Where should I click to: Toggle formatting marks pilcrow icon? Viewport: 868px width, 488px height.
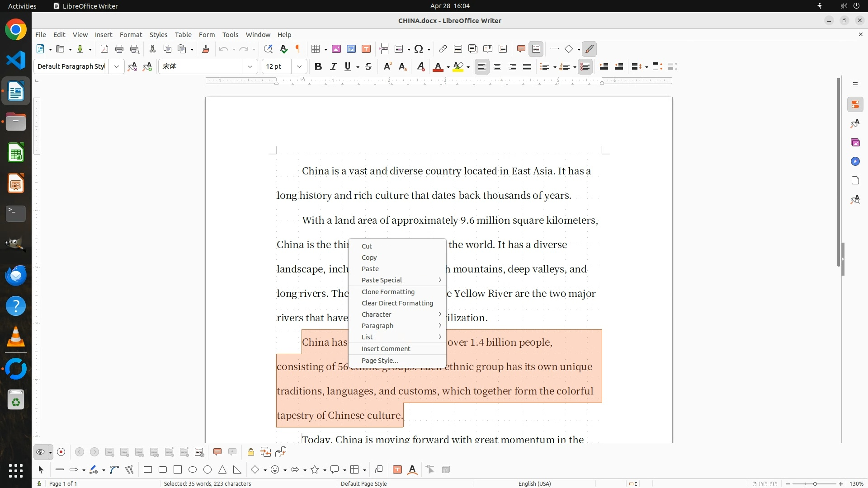[298, 49]
